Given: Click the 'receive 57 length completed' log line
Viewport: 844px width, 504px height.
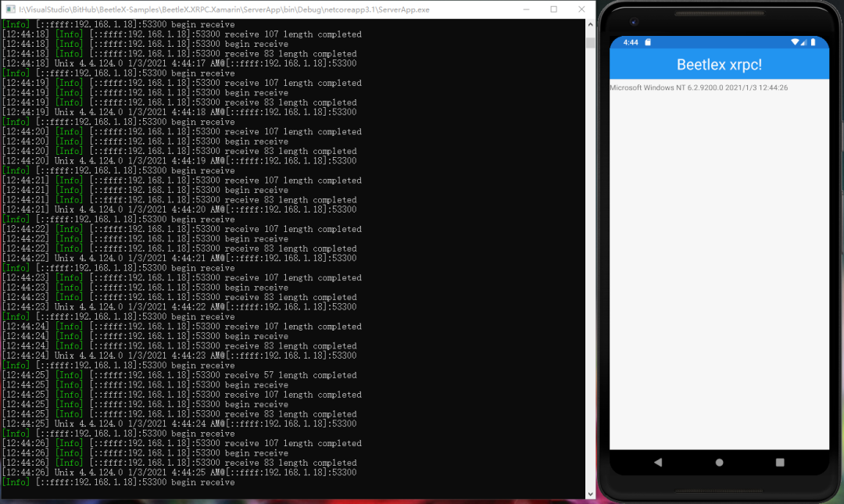Looking at the screenshot, I should click(x=179, y=375).
